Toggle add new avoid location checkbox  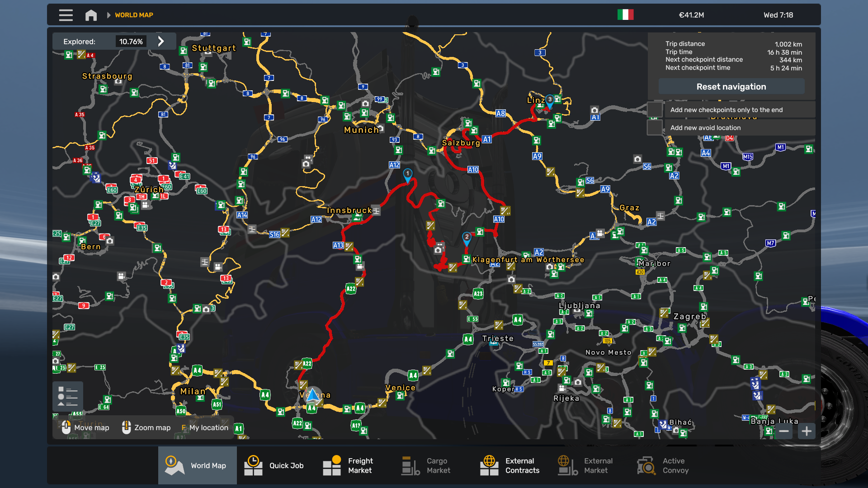coord(655,128)
